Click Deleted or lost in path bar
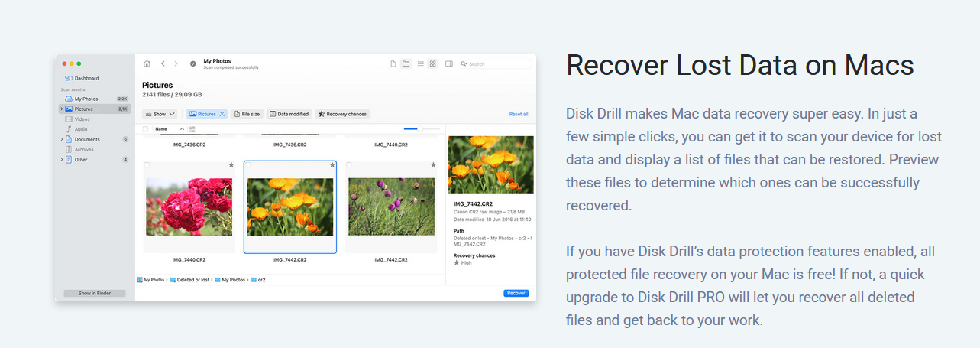This screenshot has width=980, height=348. coord(189,280)
